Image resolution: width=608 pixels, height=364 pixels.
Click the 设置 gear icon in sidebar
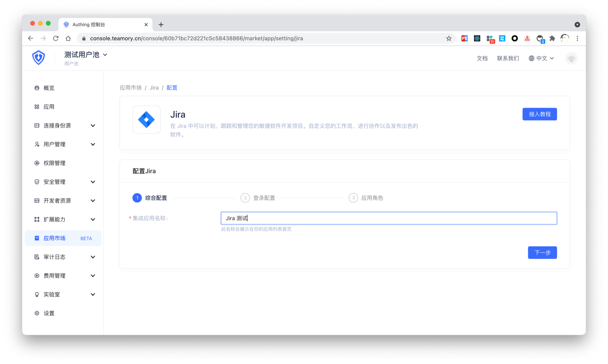point(37,313)
